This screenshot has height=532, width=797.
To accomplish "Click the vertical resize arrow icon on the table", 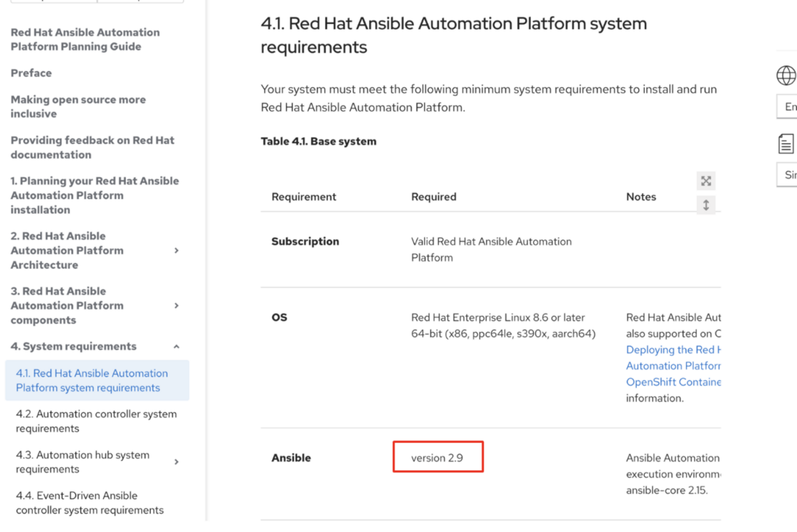I will click(x=706, y=205).
